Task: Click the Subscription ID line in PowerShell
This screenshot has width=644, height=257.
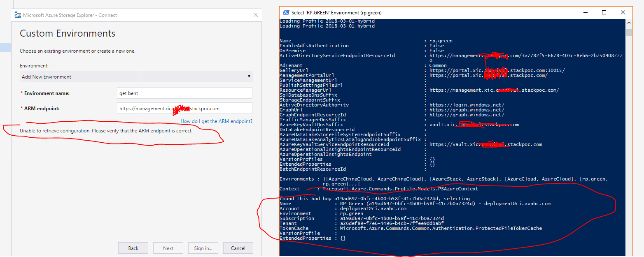Action: point(362,218)
